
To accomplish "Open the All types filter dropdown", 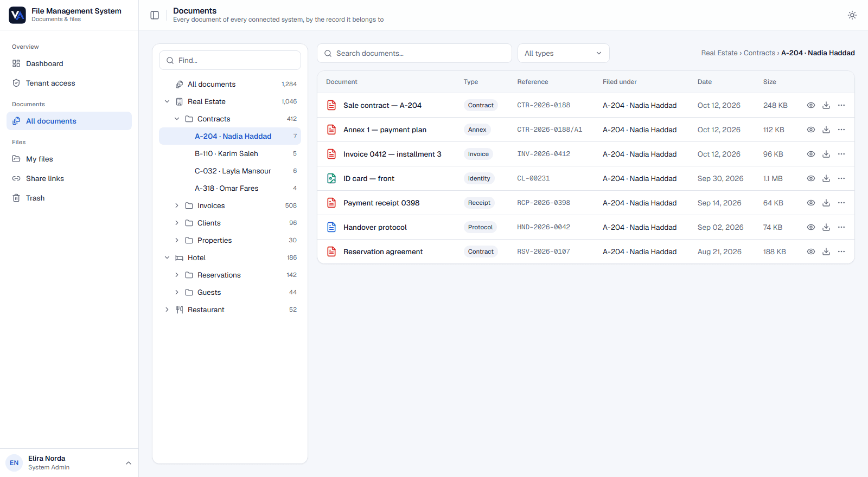I will tap(563, 53).
